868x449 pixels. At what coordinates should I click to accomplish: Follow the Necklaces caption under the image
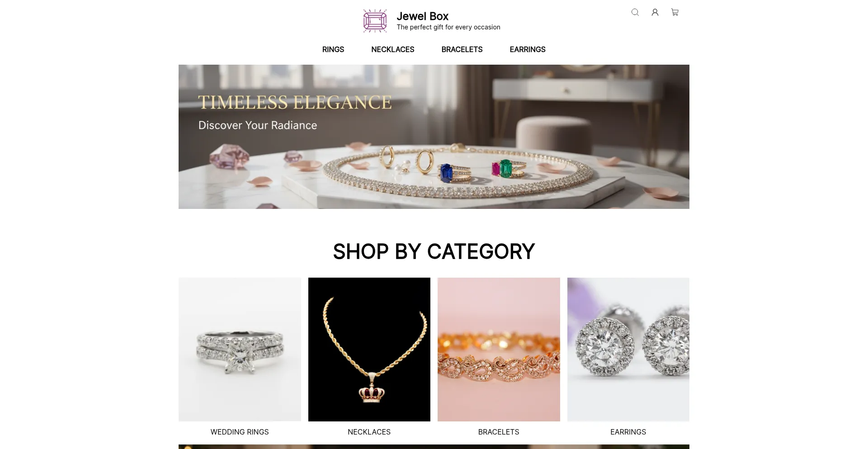369,432
